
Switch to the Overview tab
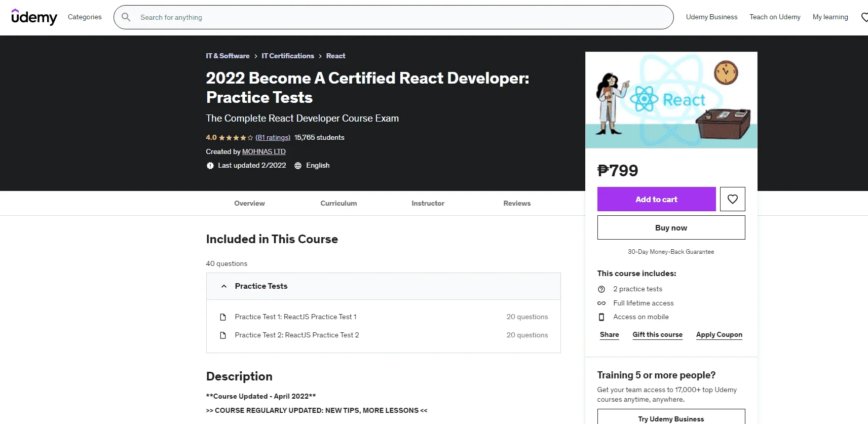click(x=249, y=203)
